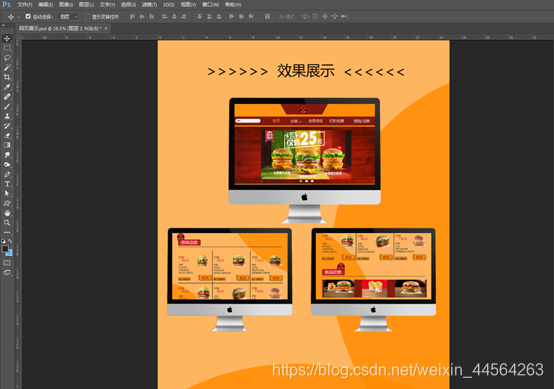
Task: Select the Lasso tool
Action: click(x=7, y=58)
